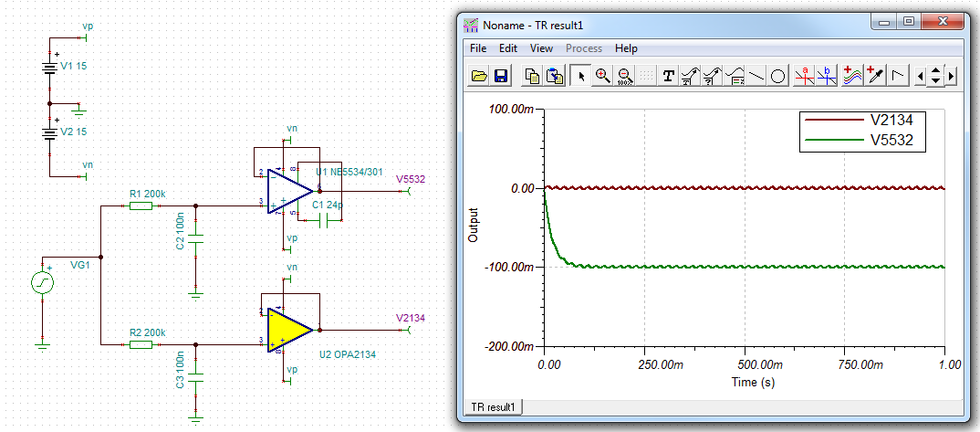This screenshot has width=980, height=432.
Task: Select the straight line drawing tool
Action: (x=756, y=76)
